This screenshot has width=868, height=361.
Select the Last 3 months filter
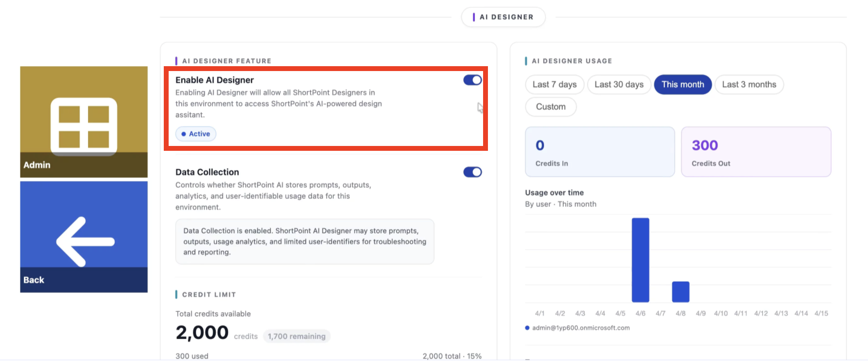[x=749, y=85]
